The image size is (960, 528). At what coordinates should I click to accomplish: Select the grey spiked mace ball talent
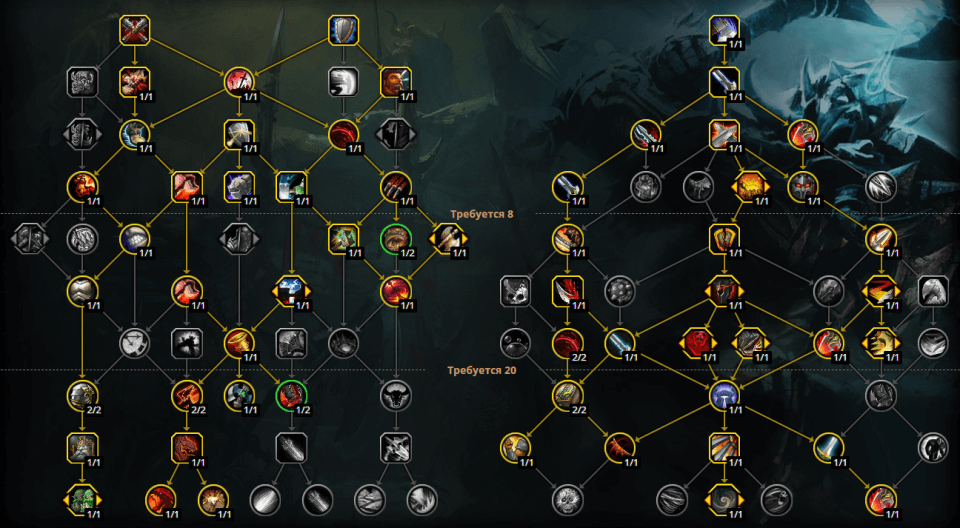(x=620, y=290)
